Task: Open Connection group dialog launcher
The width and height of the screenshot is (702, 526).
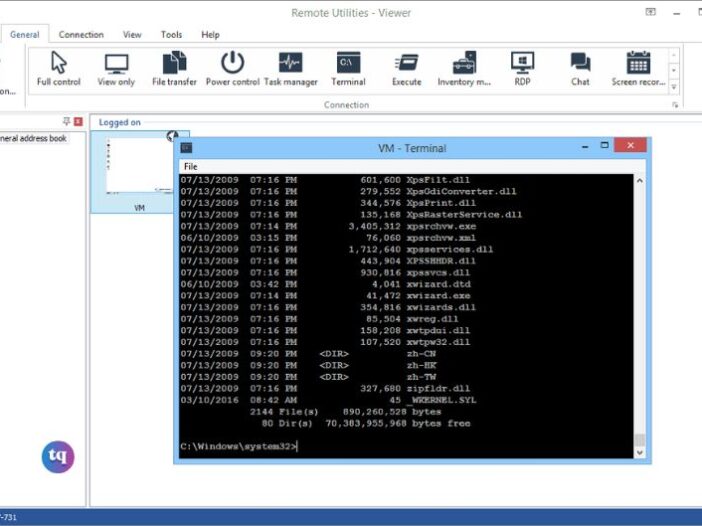Action: coord(675,105)
